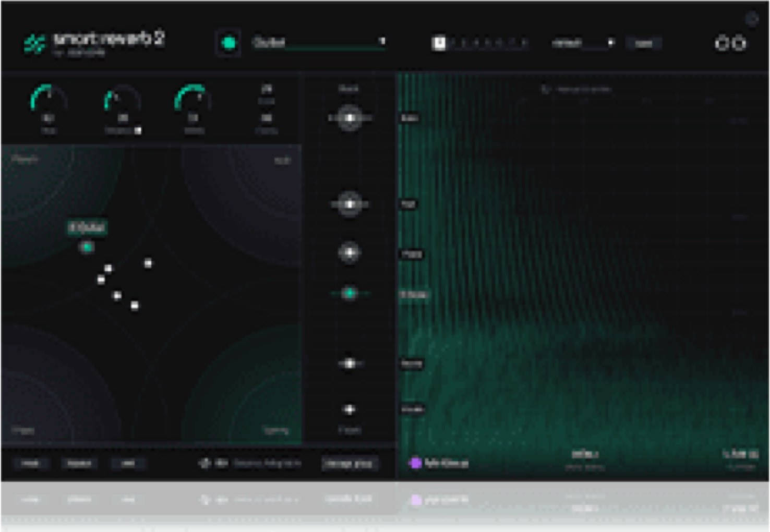
Task: Select the highlighted state slot 1
Action: pos(439,43)
